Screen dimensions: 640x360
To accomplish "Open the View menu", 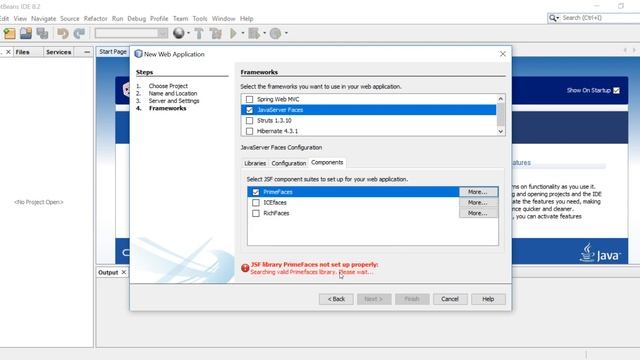I will pos(20,19).
